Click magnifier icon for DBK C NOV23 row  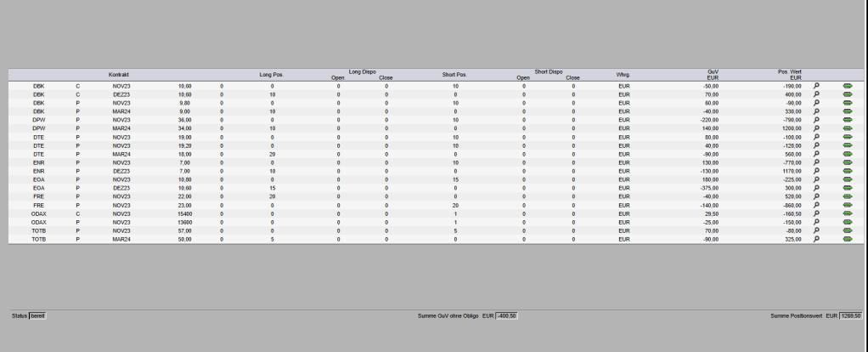tap(816, 86)
